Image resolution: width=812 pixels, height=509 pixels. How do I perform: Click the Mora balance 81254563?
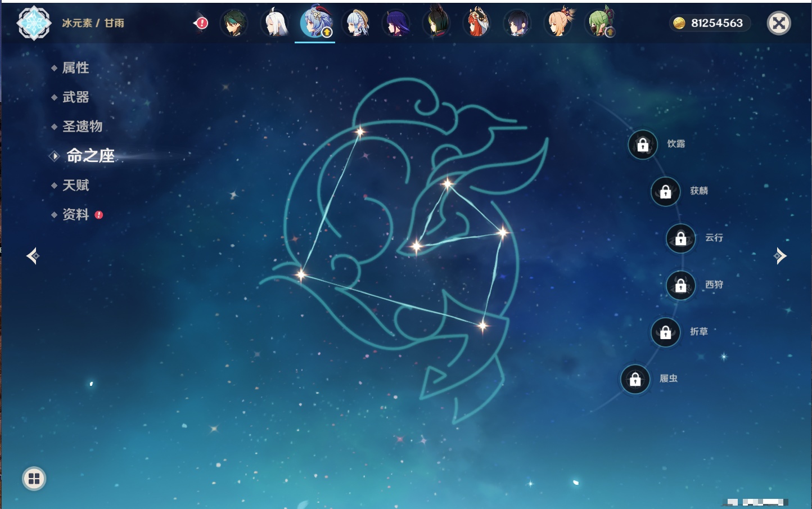pyautogui.click(x=717, y=23)
